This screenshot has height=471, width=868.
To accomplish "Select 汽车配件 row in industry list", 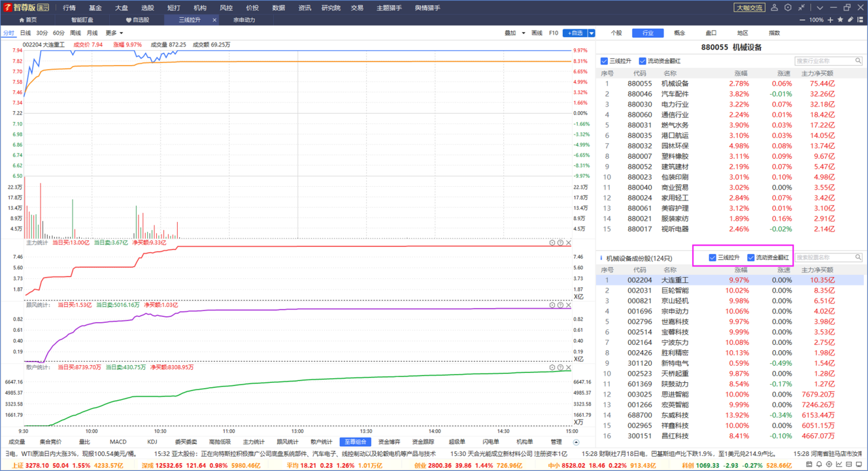I will coord(730,94).
